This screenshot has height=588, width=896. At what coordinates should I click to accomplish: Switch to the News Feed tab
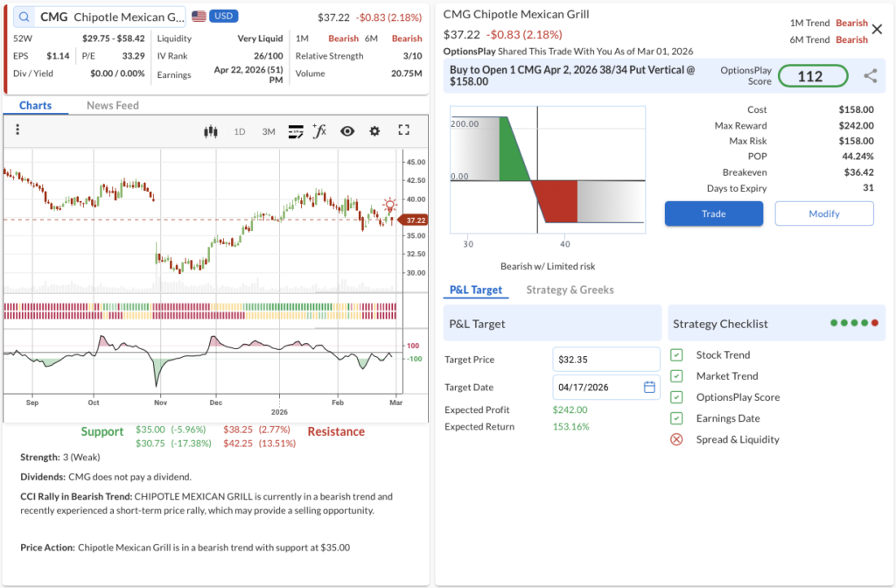coord(111,105)
